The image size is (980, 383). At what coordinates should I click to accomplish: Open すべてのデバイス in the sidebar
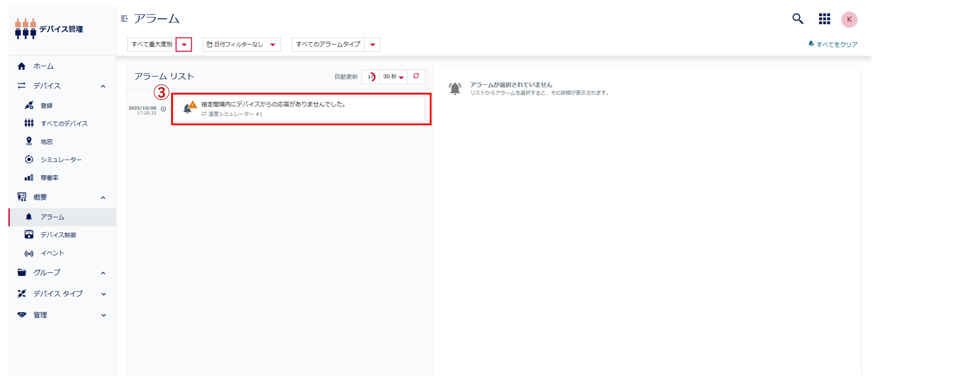pyautogui.click(x=64, y=123)
